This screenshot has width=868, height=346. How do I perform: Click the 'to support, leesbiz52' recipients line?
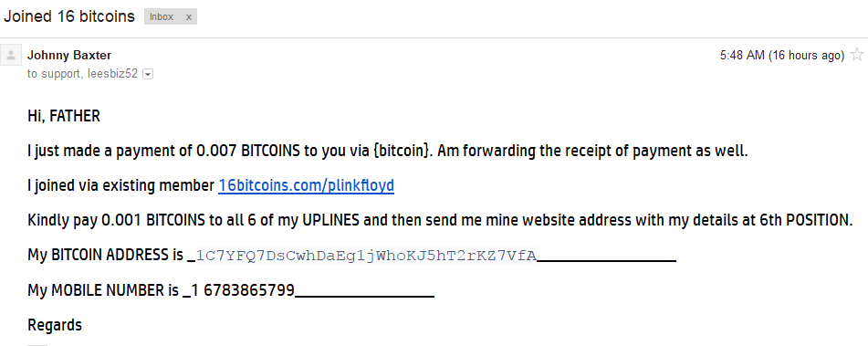pyautogui.click(x=82, y=74)
